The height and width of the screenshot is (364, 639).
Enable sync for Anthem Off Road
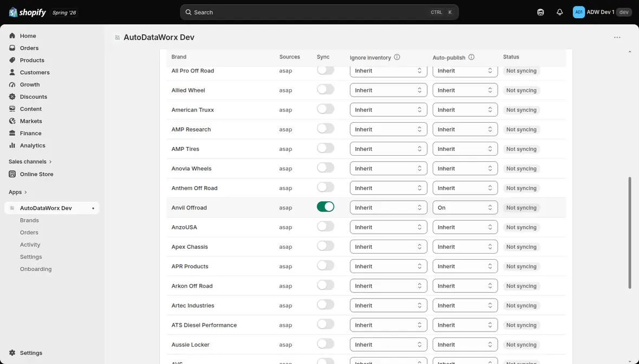tap(325, 187)
